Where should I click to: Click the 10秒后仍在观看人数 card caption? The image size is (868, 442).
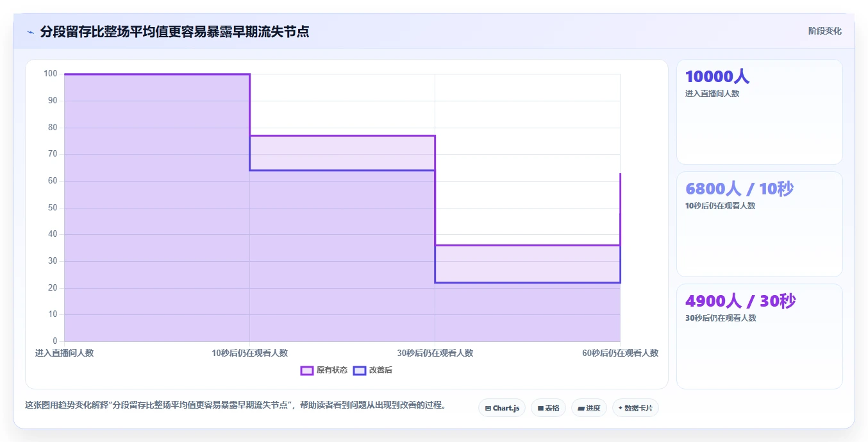(721, 206)
